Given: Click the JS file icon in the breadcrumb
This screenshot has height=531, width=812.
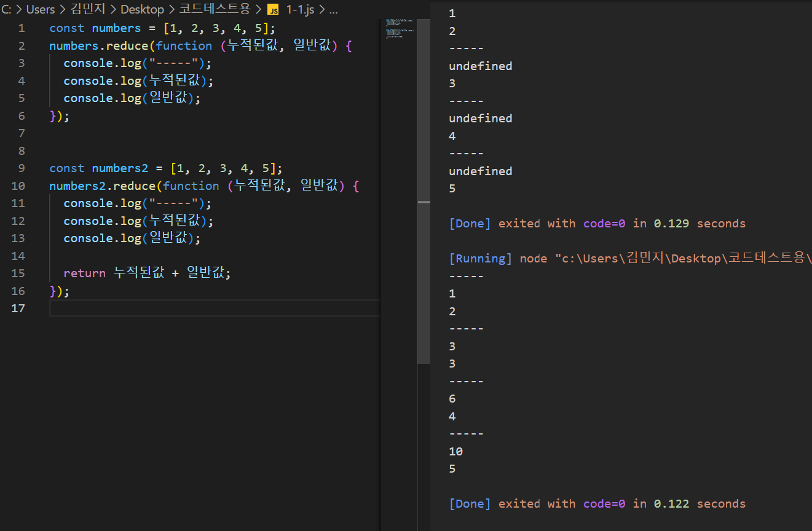Looking at the screenshot, I should [273, 10].
